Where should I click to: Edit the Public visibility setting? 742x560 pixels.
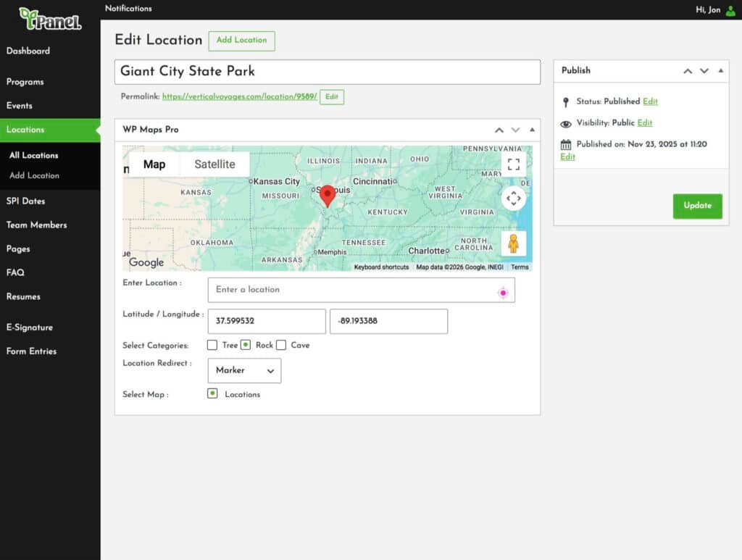coord(644,123)
